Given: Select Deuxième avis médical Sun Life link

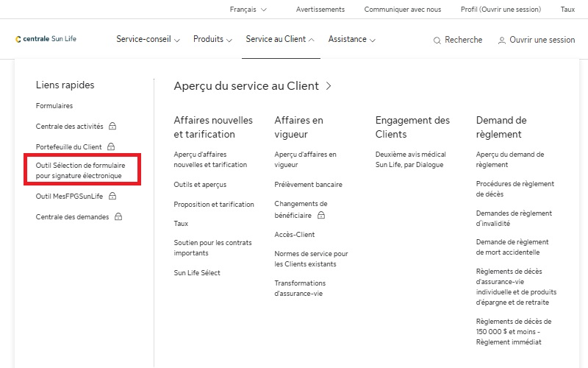Looking at the screenshot, I should [x=410, y=160].
